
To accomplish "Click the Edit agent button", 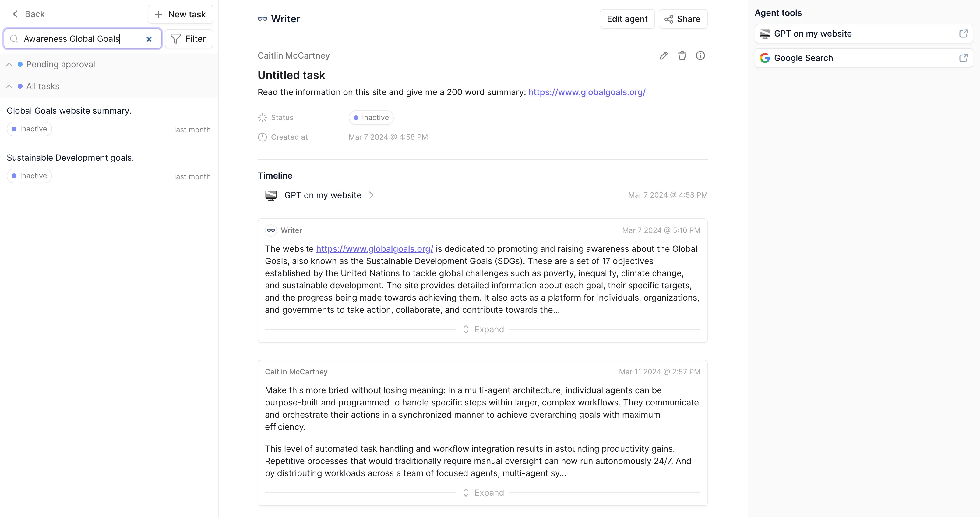I will [x=626, y=19].
